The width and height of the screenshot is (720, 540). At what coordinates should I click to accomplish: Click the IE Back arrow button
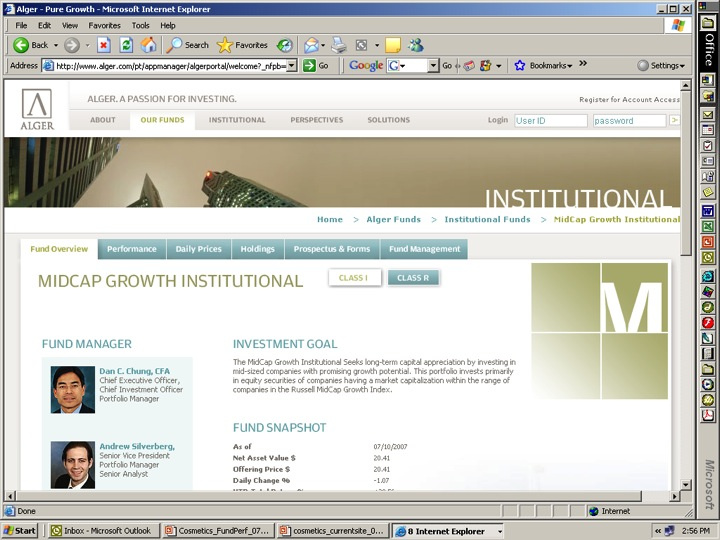point(21,45)
